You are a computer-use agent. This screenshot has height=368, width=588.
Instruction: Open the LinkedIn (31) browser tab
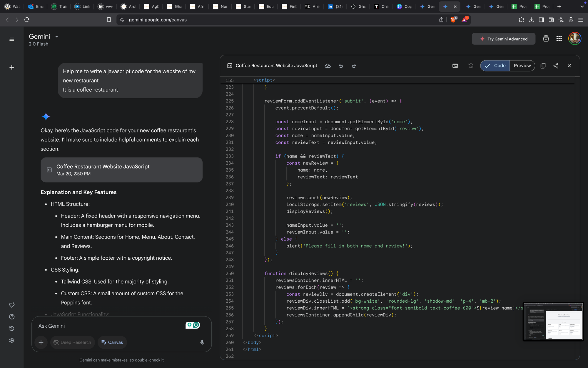point(335,6)
